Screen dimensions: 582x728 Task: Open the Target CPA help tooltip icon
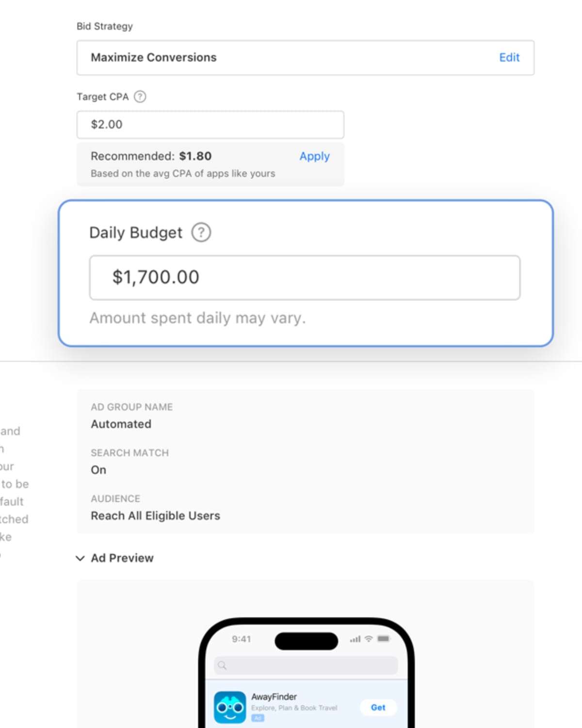point(140,97)
